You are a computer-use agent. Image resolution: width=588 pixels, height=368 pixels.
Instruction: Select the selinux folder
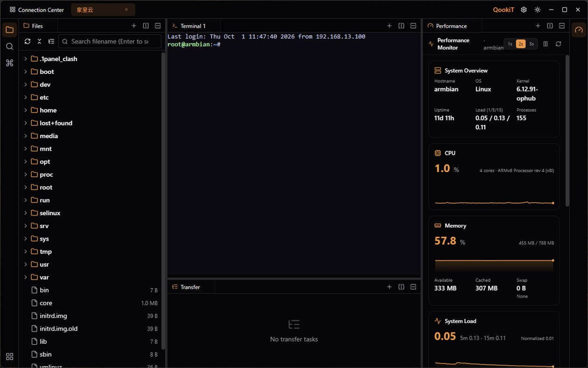(91, 213)
